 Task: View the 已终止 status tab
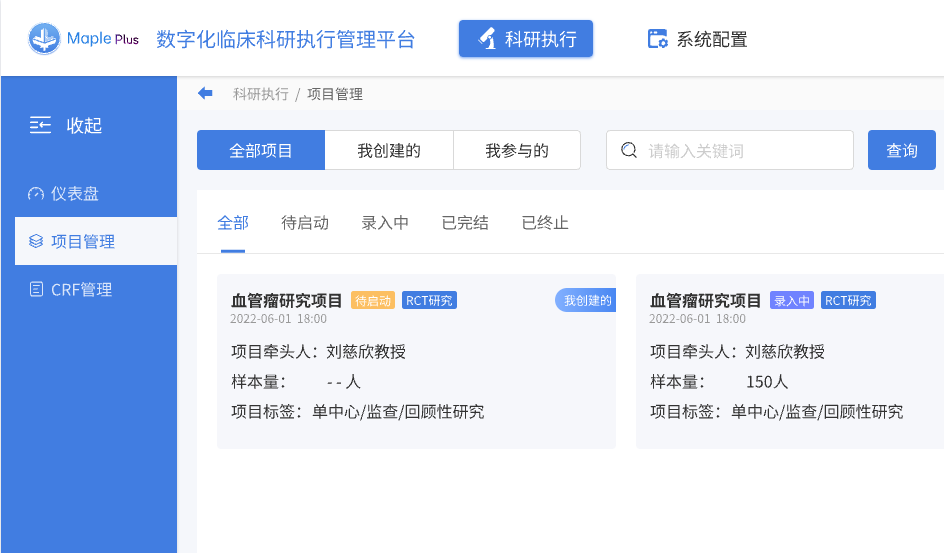545,223
